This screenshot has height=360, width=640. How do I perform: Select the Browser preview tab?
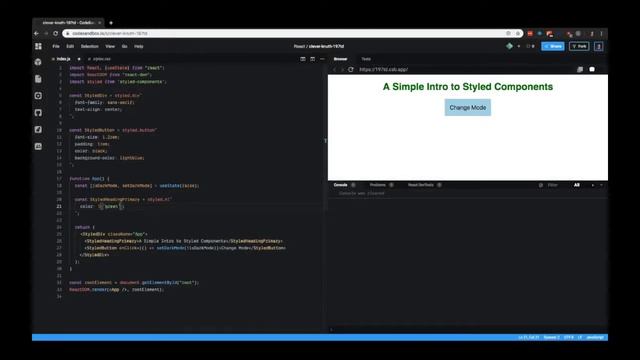[x=340, y=59]
